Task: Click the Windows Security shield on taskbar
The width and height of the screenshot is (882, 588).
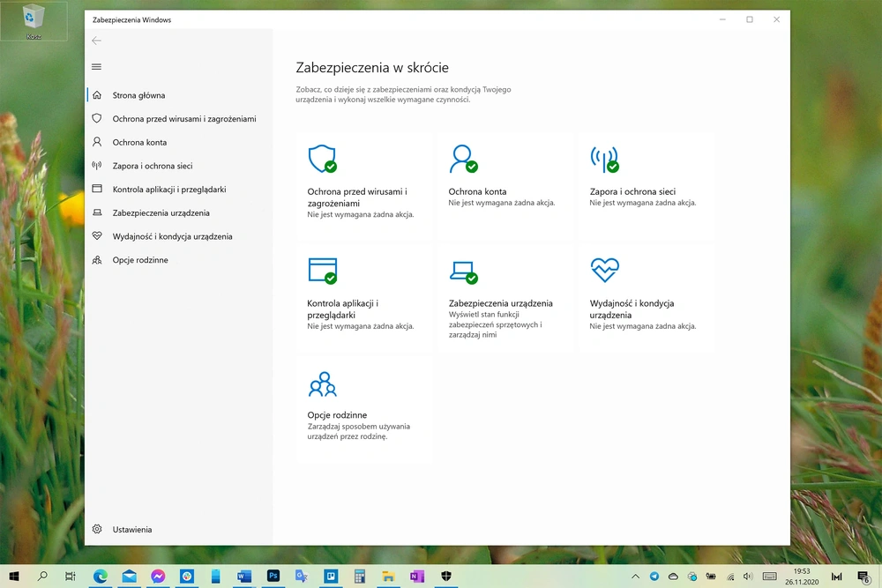Action: pyautogui.click(x=446, y=577)
